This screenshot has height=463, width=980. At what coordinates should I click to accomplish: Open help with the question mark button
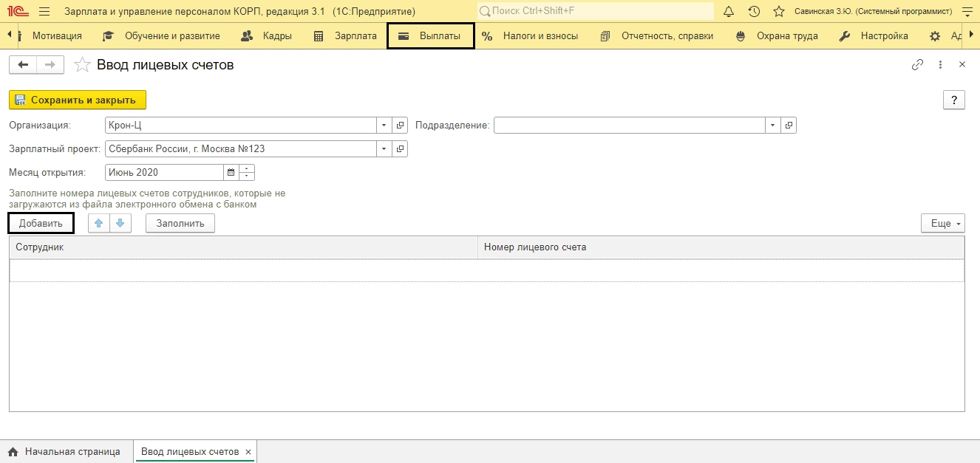coord(954,100)
